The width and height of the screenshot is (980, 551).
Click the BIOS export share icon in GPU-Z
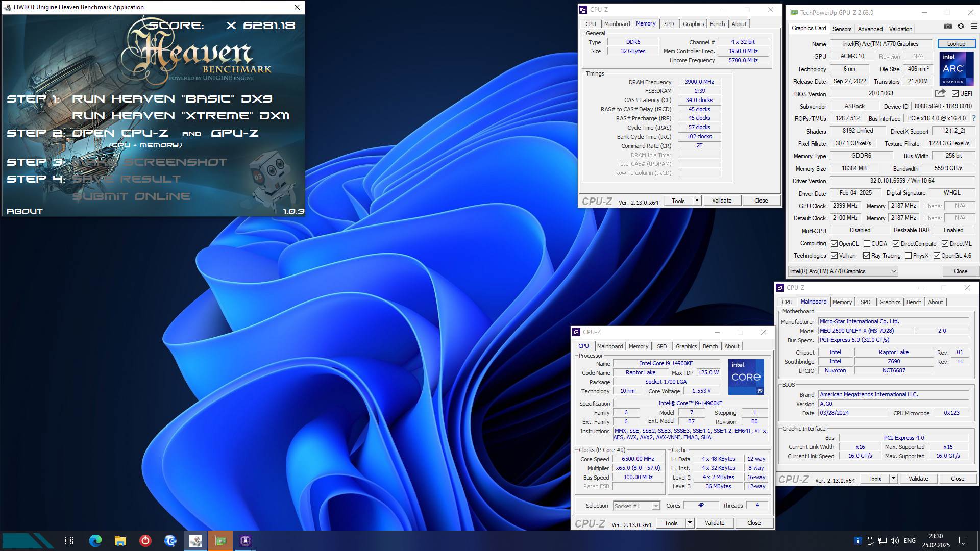pyautogui.click(x=940, y=93)
